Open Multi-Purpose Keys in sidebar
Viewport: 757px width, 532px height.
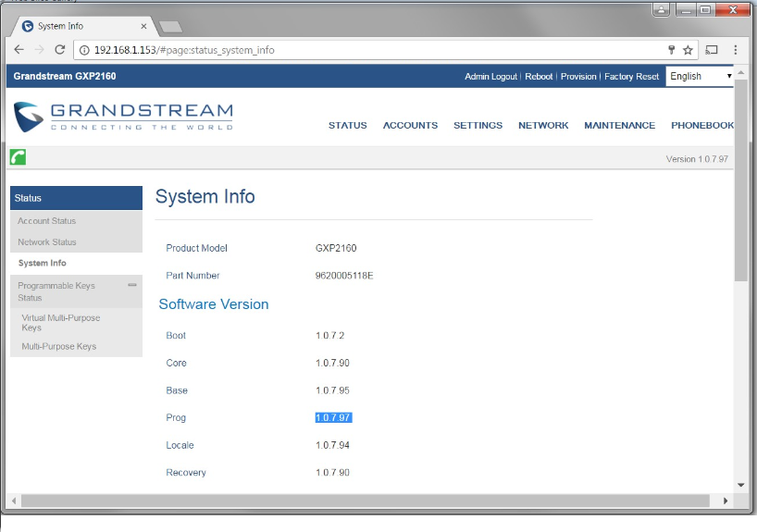pyautogui.click(x=59, y=346)
